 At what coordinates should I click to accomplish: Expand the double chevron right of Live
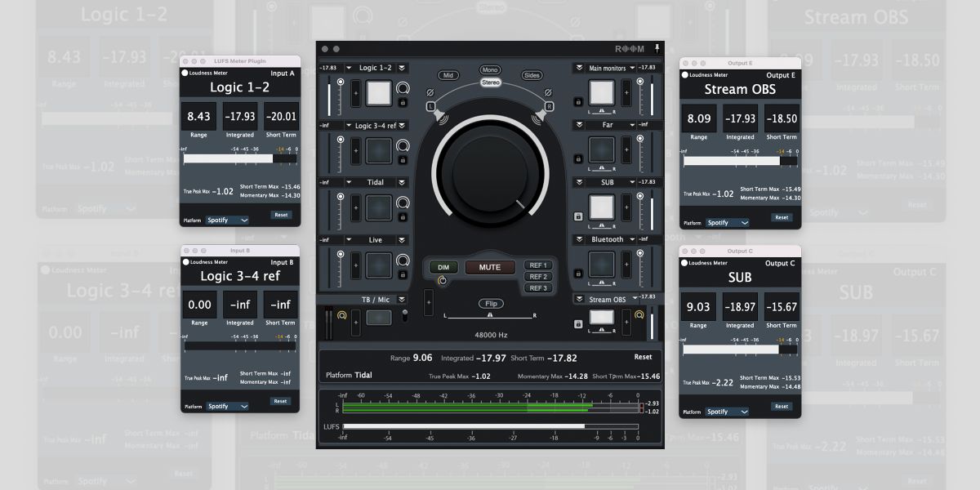[402, 240]
